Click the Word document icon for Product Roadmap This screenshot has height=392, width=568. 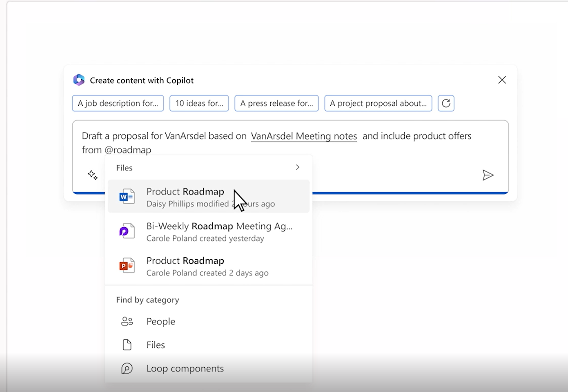point(127,197)
